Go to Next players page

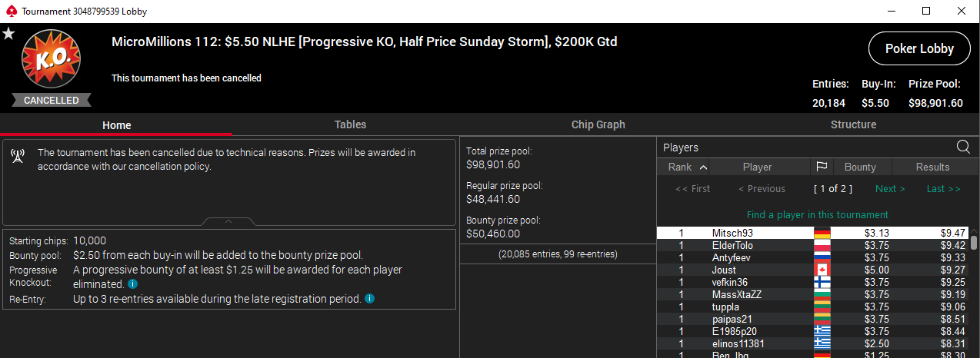[x=890, y=189]
